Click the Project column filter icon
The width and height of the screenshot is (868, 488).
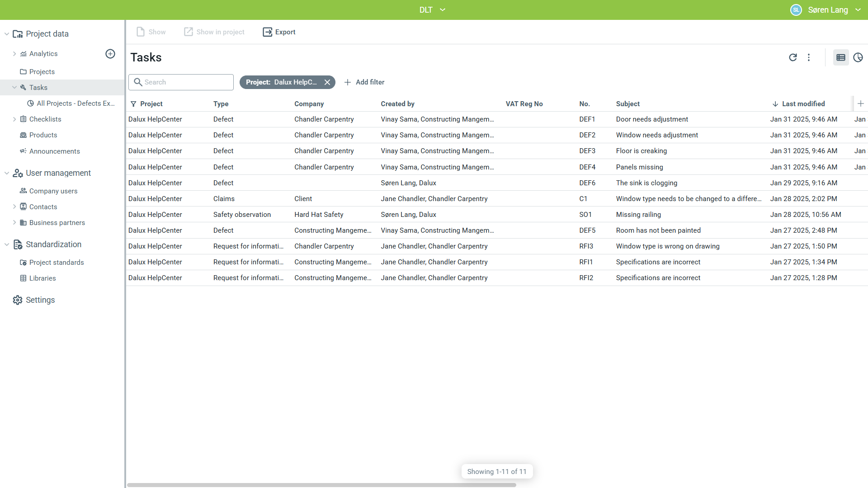click(x=133, y=104)
